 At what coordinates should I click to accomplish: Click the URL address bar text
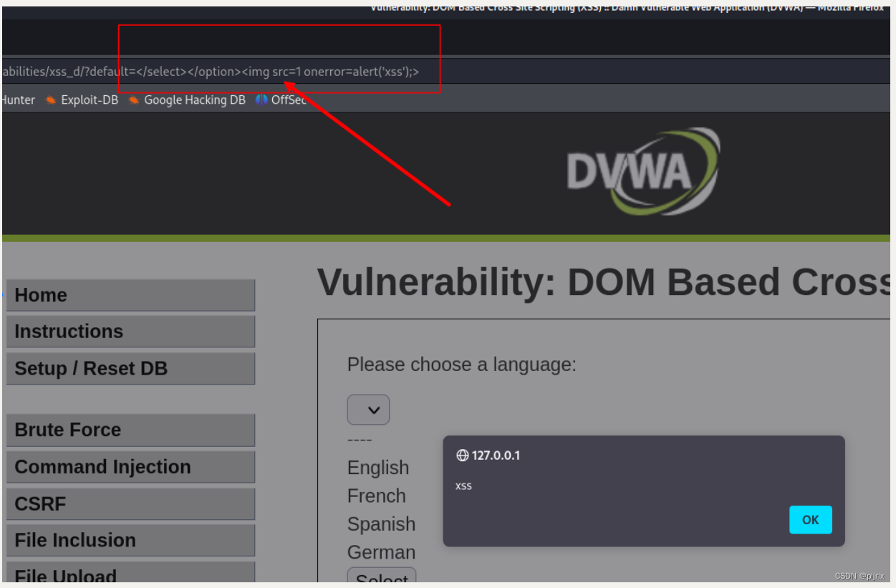click(x=211, y=72)
